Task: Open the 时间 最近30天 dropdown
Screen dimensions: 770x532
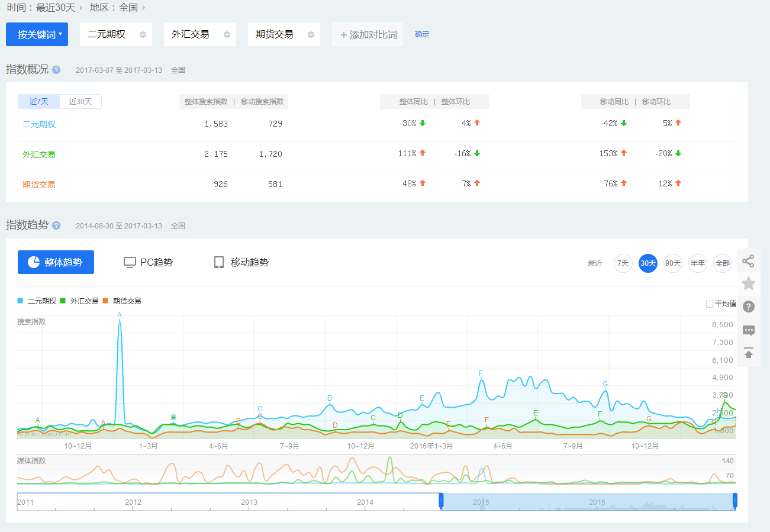Action: pos(45,8)
